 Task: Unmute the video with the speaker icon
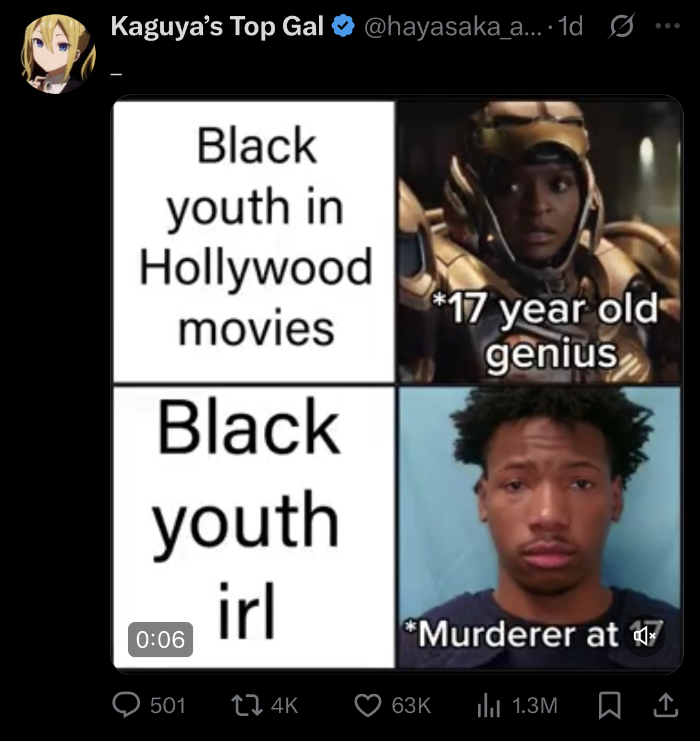click(644, 635)
